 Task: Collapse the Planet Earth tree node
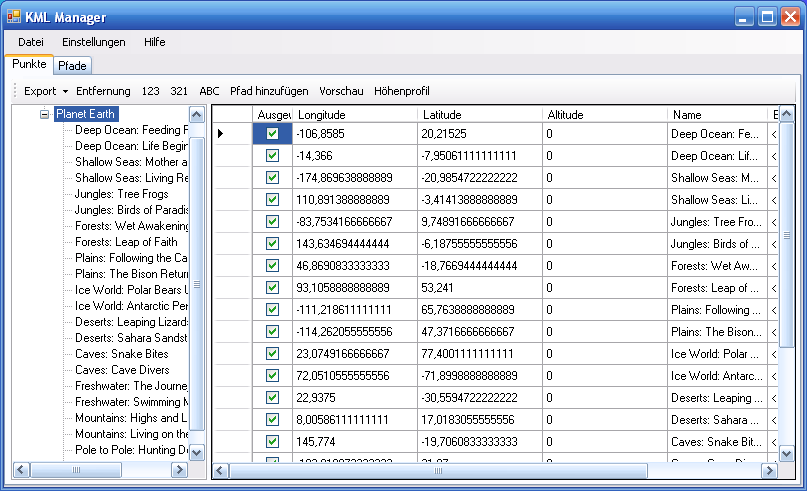(x=45, y=115)
